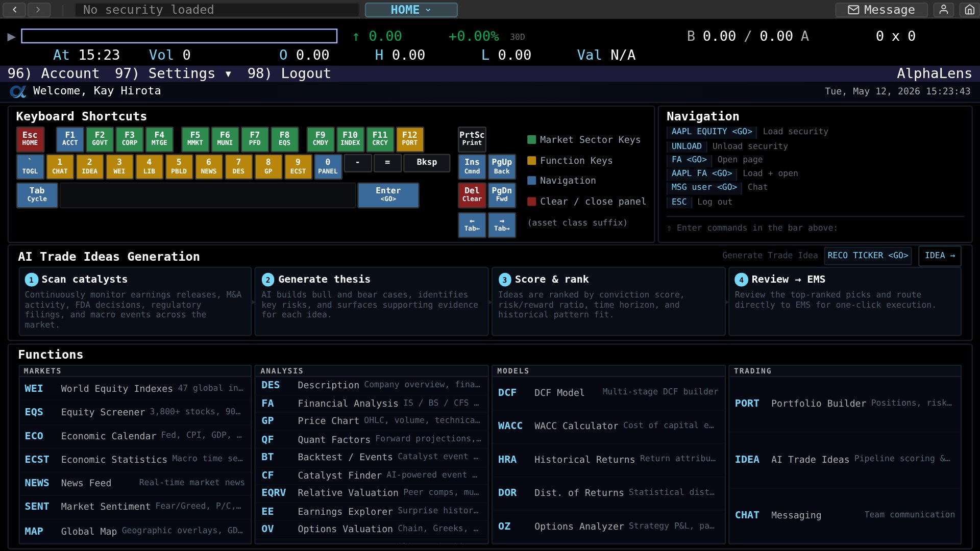Click the F1 ACCT key
Viewport: 980px width, 551px height.
tap(70, 139)
